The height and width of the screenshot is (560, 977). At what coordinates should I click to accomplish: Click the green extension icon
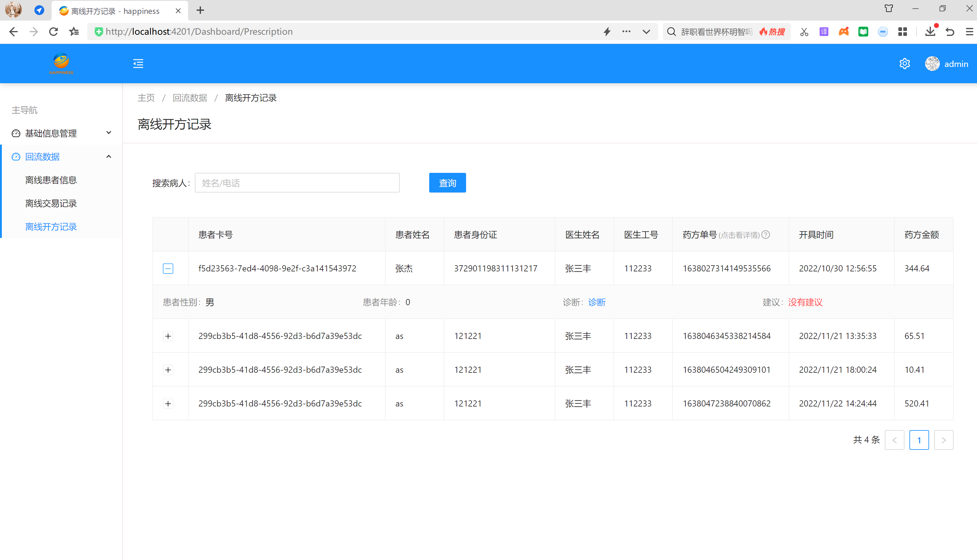[863, 32]
